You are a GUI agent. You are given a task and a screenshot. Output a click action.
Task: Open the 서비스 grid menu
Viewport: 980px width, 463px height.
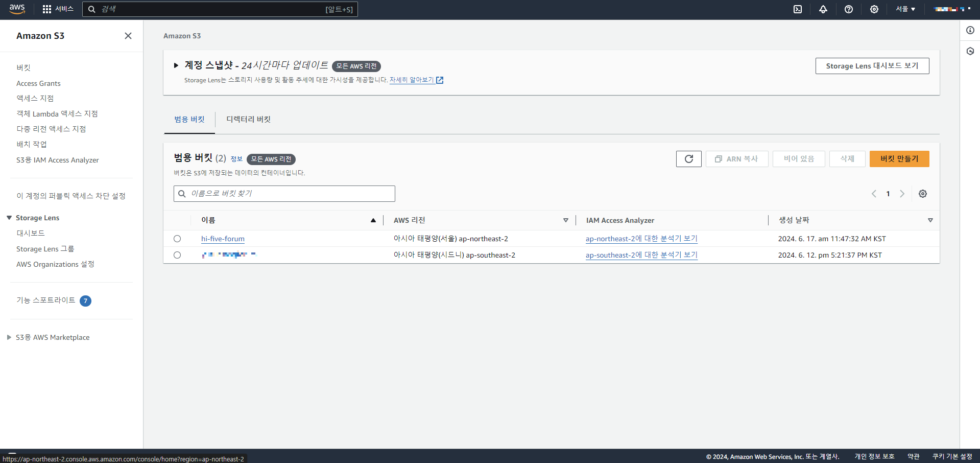(x=58, y=9)
